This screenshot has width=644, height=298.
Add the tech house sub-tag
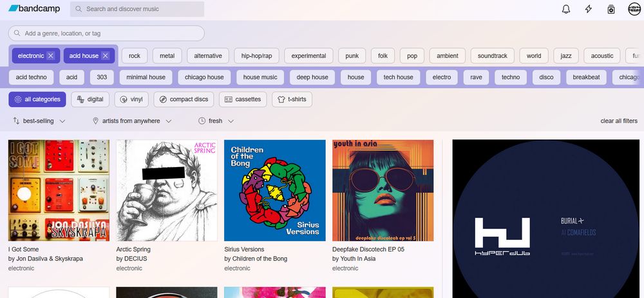399,77
